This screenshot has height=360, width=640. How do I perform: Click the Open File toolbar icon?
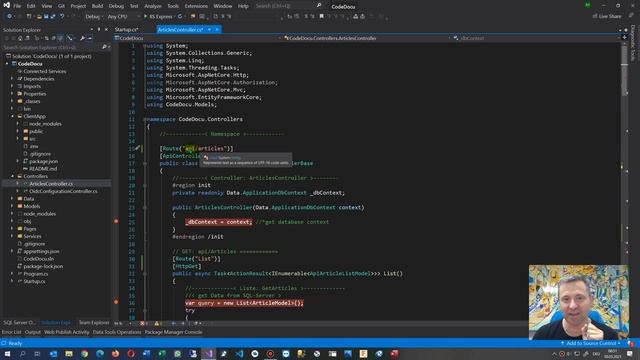click(x=39, y=17)
